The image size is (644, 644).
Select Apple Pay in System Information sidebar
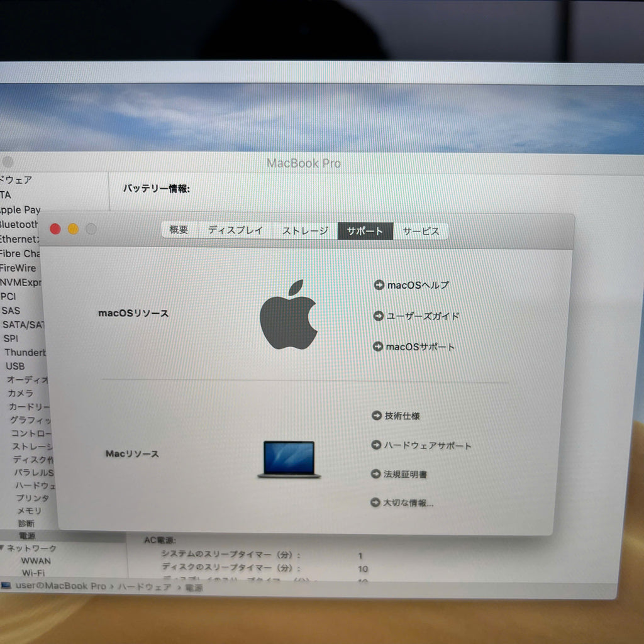pyautogui.click(x=19, y=210)
